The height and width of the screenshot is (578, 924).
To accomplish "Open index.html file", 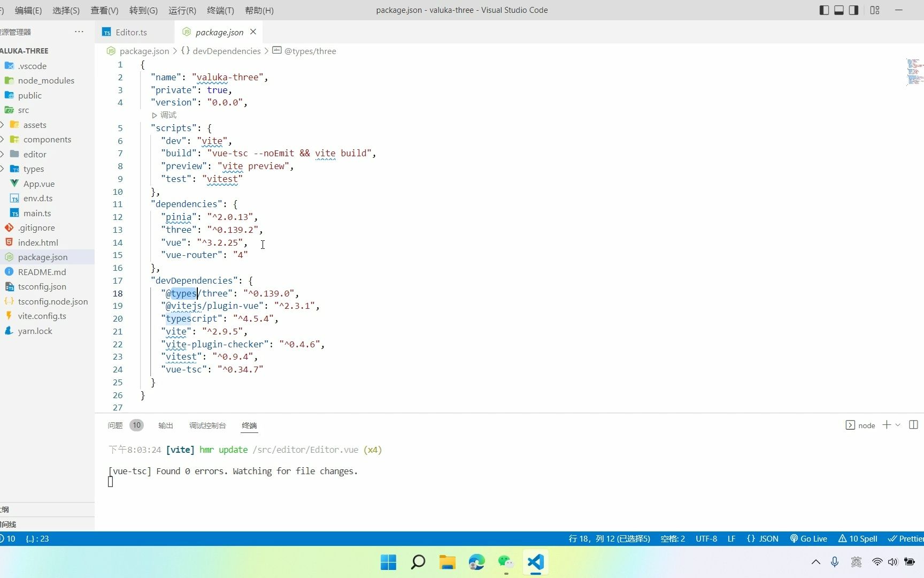I will (x=38, y=242).
